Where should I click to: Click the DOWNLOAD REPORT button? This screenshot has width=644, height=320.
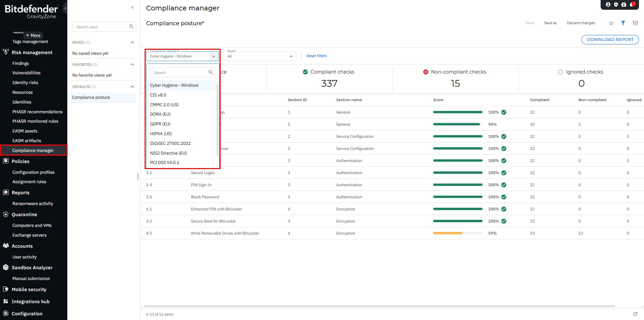610,40
